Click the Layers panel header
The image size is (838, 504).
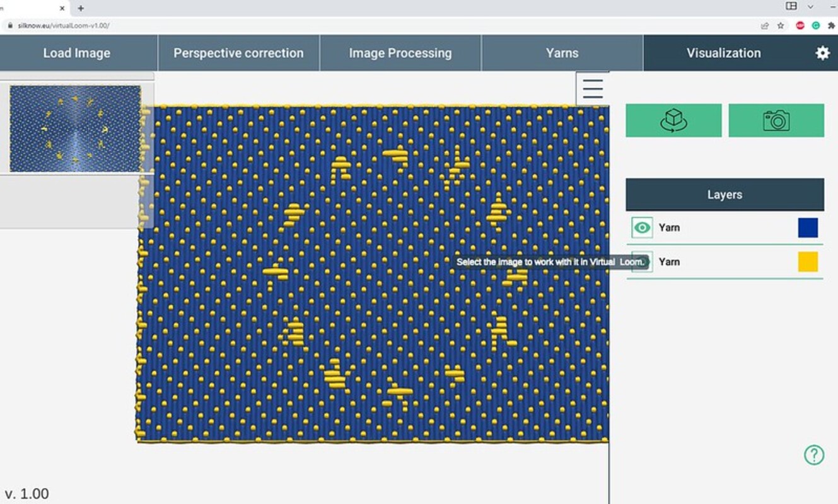[x=725, y=195]
